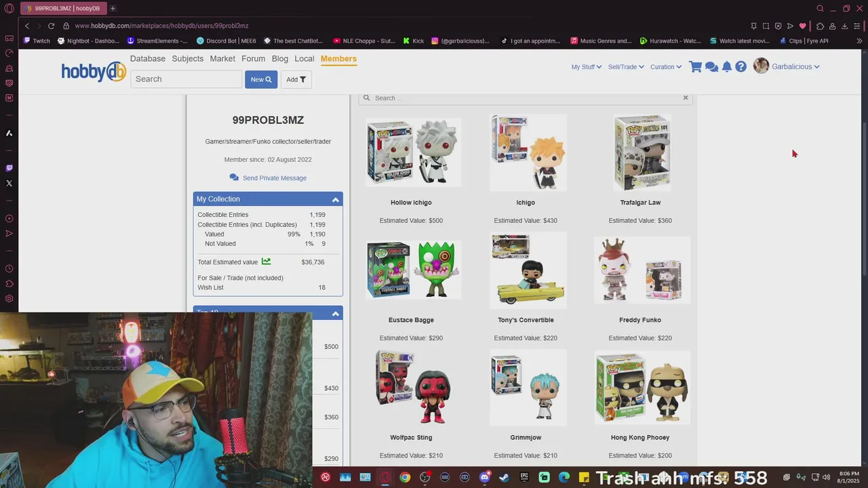The height and width of the screenshot is (488, 868).
Task: Open Opera easy setup menu icon
Action: tap(858, 26)
